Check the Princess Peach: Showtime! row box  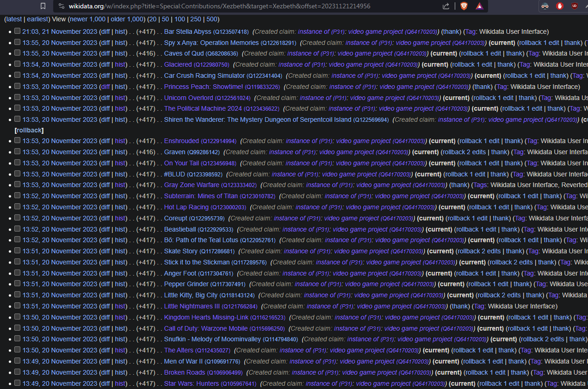[17, 86]
